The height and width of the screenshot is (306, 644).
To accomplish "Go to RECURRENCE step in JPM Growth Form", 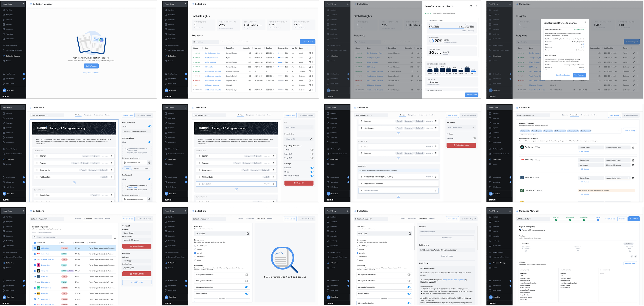I will pyautogui.click(x=584, y=220).
